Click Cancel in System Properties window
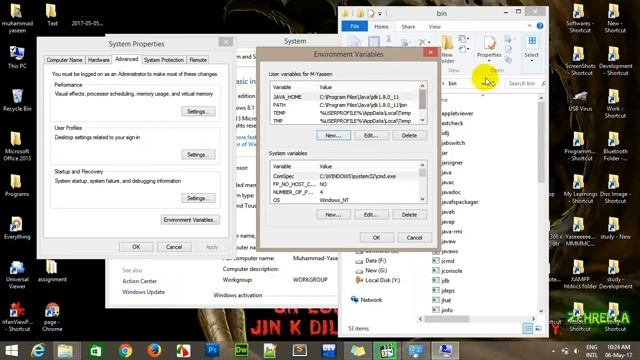Screen dimensions: 640x360 174,247
